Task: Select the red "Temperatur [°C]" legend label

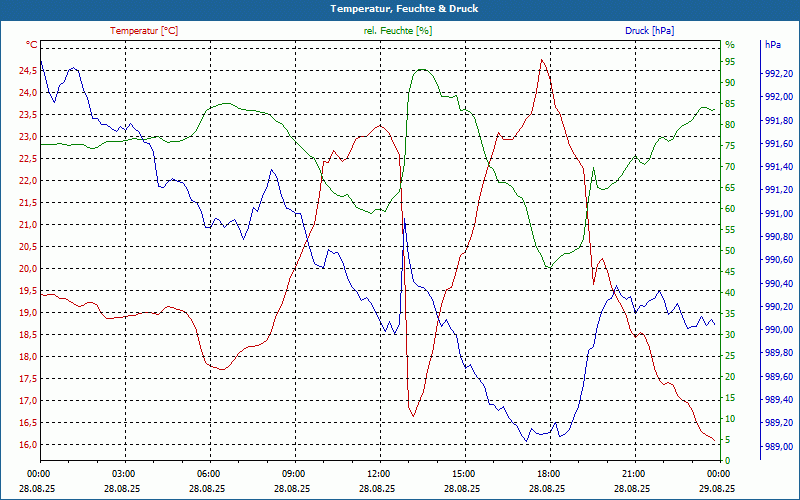Action: (144, 31)
